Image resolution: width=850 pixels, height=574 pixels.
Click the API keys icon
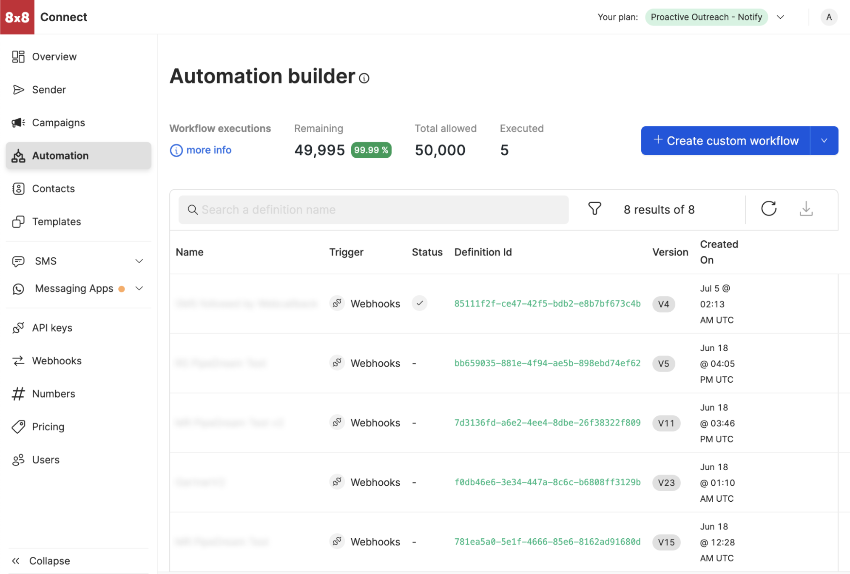(18, 328)
